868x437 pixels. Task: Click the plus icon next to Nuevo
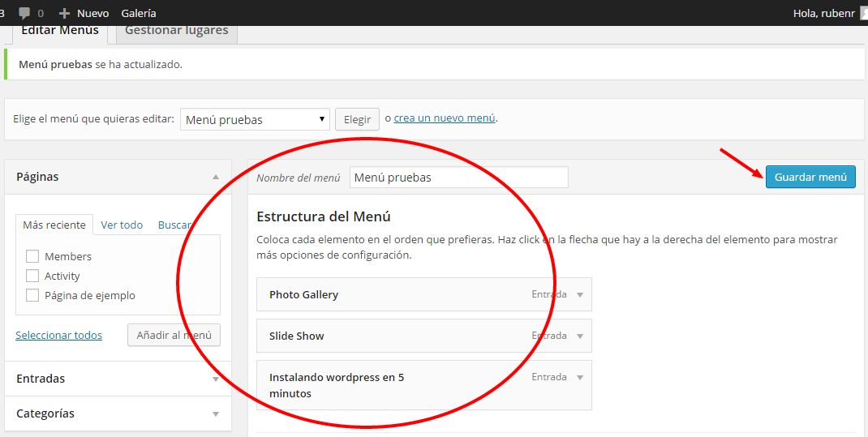[x=64, y=13]
